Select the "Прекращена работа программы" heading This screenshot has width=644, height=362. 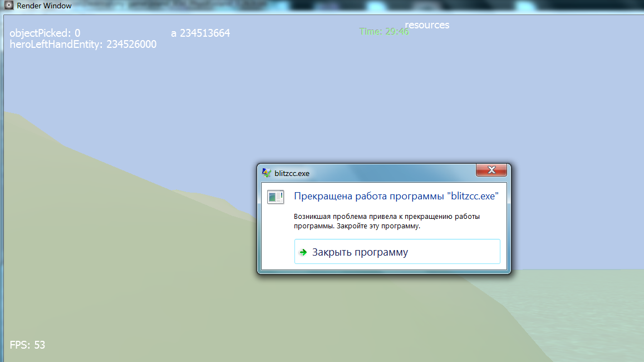(396, 196)
